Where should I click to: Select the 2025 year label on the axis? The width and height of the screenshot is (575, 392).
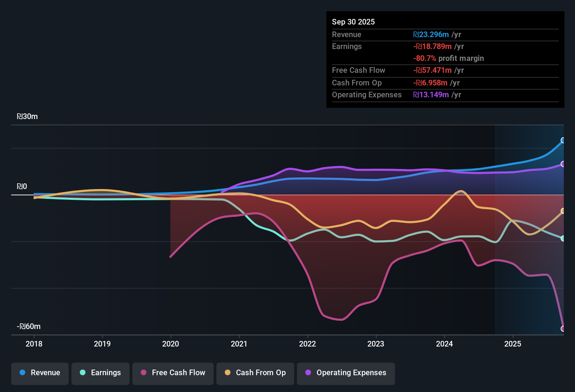(513, 344)
